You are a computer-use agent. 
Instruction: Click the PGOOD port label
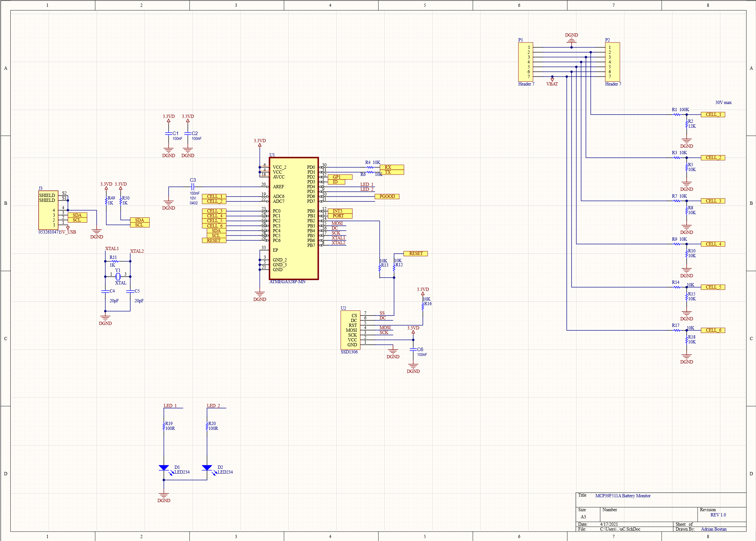click(x=387, y=197)
